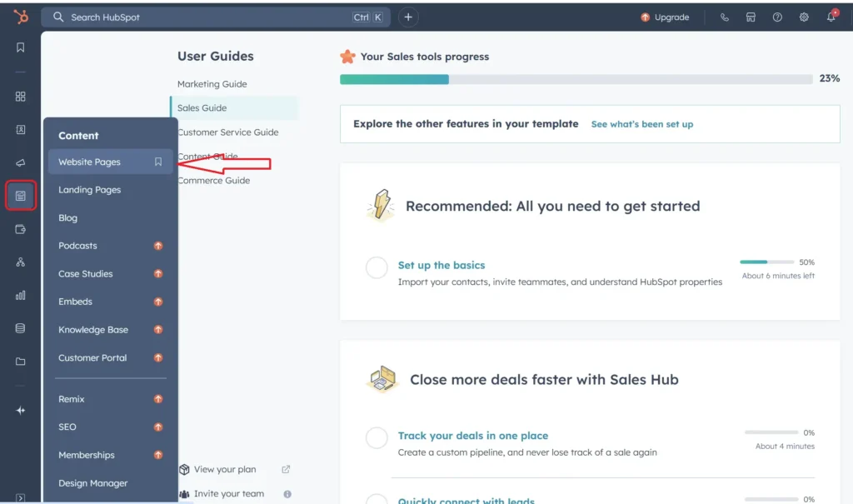
Task: Open the calling phone icon
Action: [724, 17]
